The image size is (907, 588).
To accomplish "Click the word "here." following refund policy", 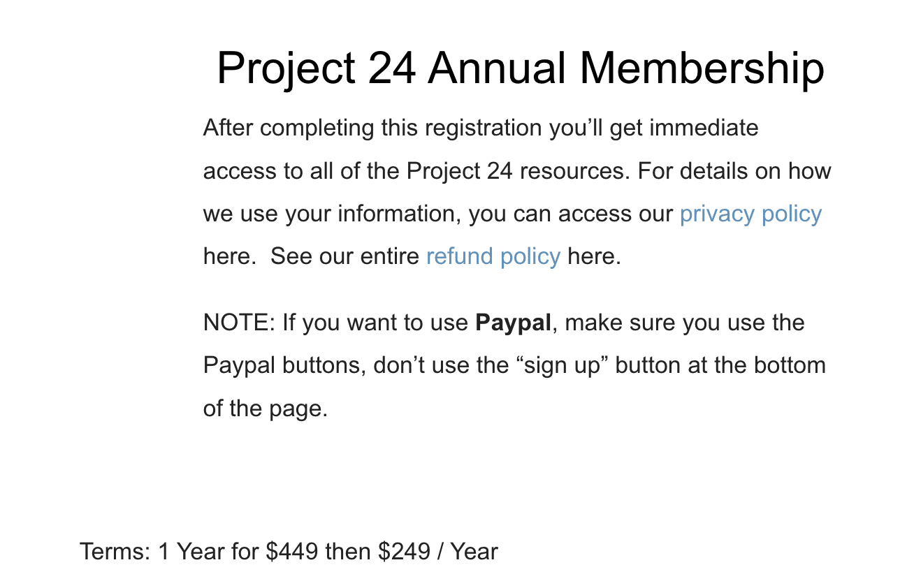I will tap(594, 257).
